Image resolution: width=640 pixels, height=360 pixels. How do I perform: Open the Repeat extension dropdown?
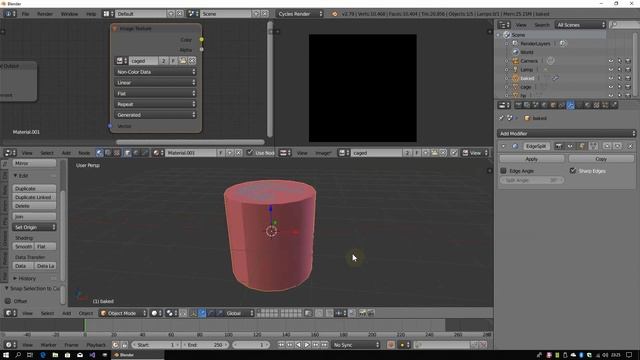pyautogui.click(x=156, y=104)
